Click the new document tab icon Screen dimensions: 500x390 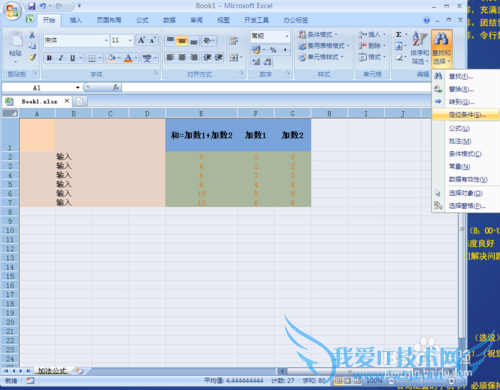tap(80, 101)
